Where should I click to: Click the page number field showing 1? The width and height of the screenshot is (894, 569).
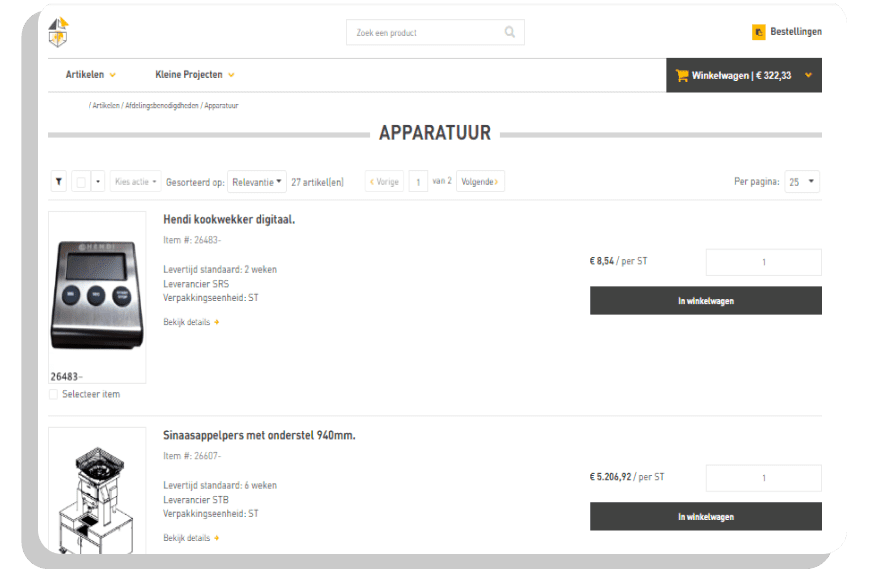418,181
